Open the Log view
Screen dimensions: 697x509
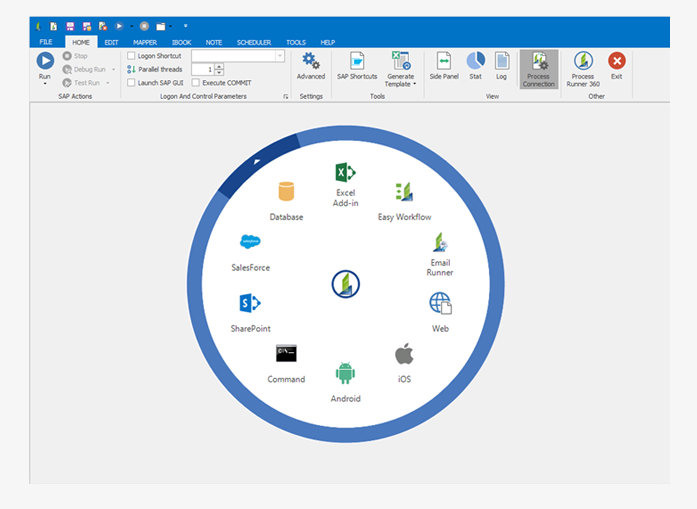(x=501, y=66)
